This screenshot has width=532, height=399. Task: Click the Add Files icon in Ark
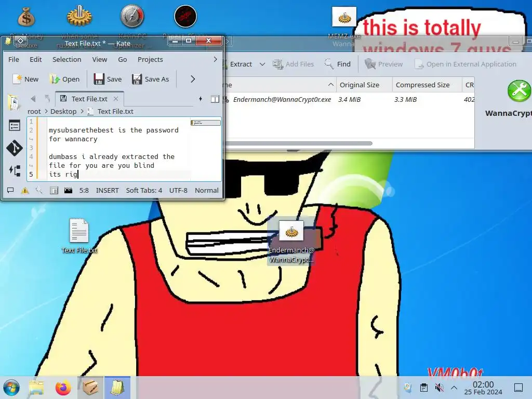tap(278, 64)
